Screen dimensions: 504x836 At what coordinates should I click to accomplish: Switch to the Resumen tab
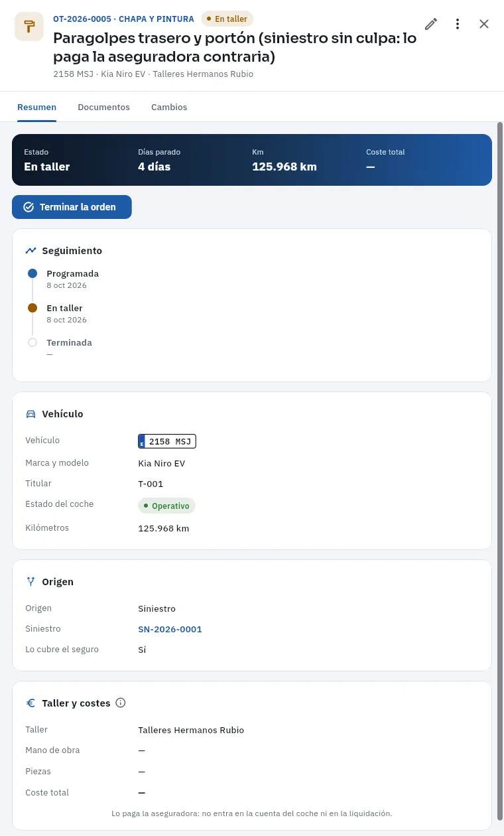pos(36,107)
